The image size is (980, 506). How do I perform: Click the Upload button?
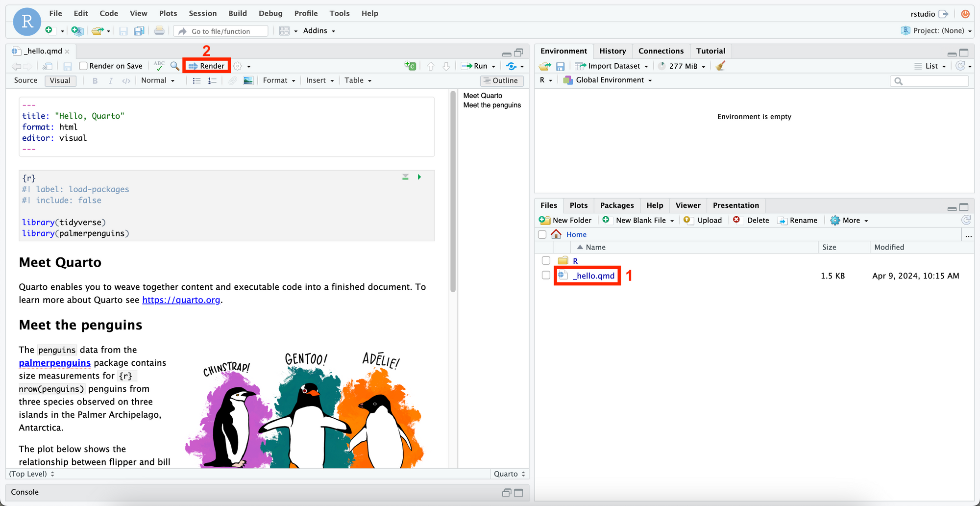pyautogui.click(x=703, y=220)
